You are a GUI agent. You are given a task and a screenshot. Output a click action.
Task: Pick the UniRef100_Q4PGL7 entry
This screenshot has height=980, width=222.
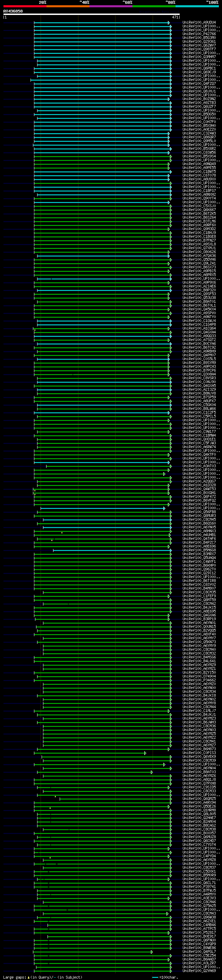[x=199, y=951]
